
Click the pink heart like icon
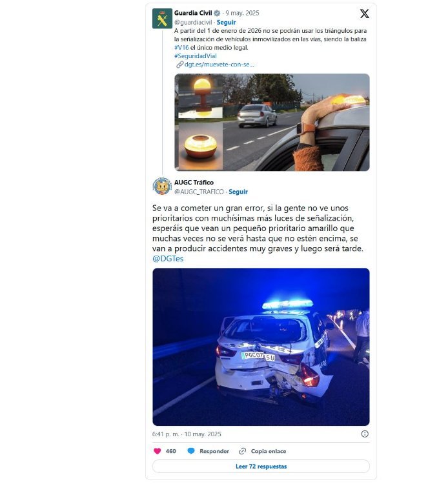click(157, 451)
